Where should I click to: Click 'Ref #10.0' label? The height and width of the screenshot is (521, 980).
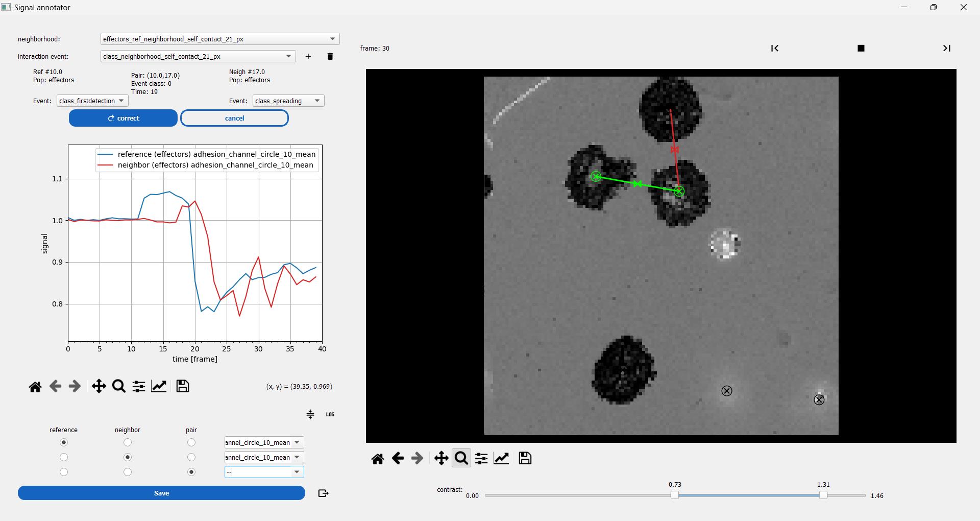[47, 72]
